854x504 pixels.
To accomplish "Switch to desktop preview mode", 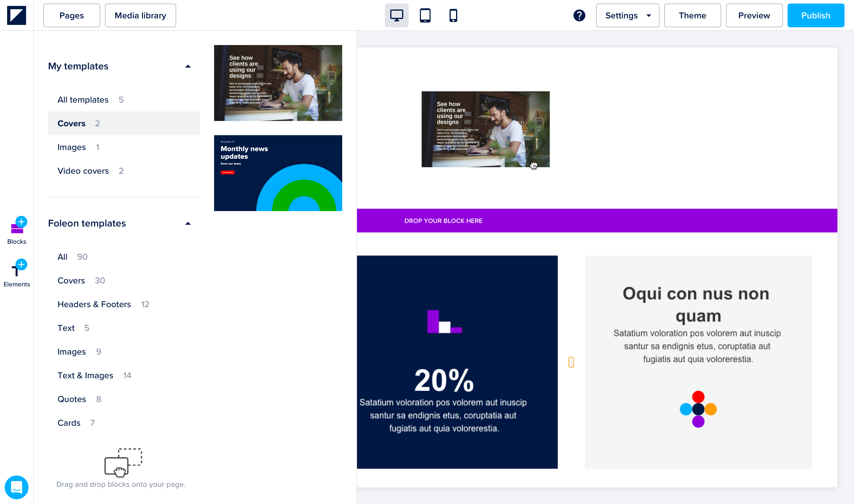I will point(396,15).
